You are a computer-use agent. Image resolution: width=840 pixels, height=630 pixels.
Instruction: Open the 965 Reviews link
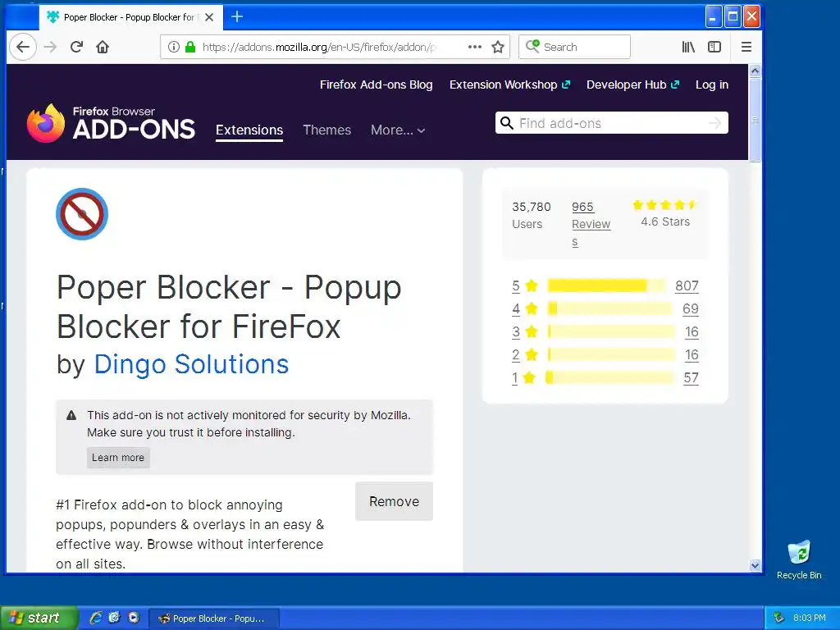(x=591, y=224)
